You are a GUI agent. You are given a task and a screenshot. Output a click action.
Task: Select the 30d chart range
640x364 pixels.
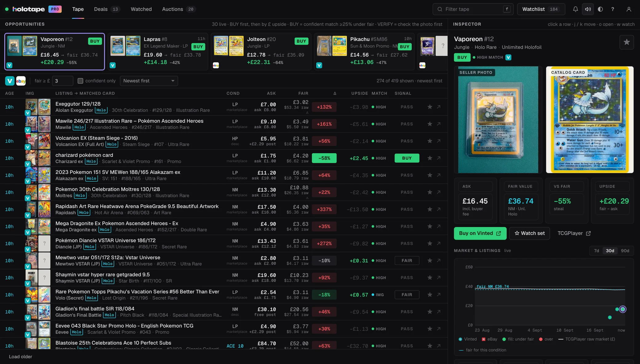click(x=610, y=251)
